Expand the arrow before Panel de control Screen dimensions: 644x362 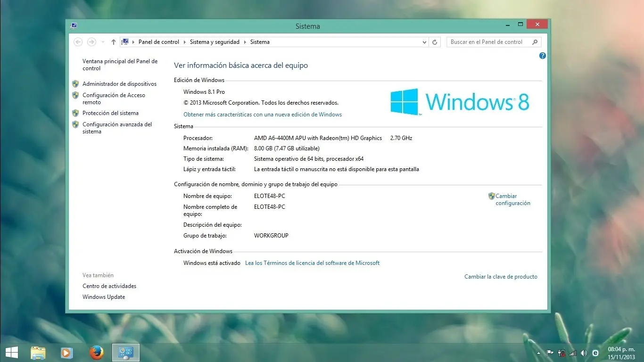(133, 42)
